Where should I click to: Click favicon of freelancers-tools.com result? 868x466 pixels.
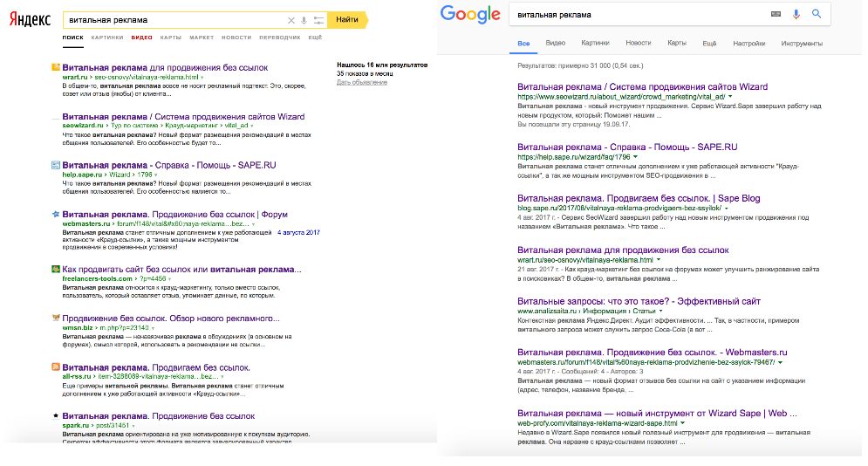point(56,269)
